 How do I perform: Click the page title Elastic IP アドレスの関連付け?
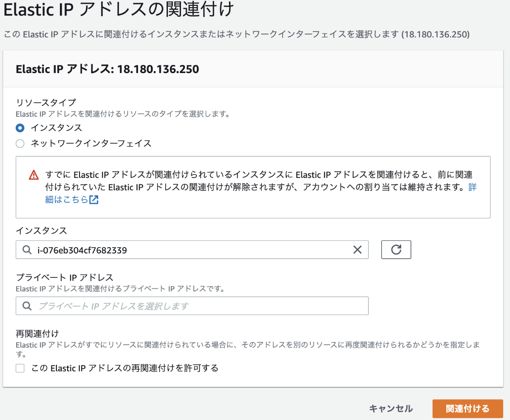coord(119,10)
